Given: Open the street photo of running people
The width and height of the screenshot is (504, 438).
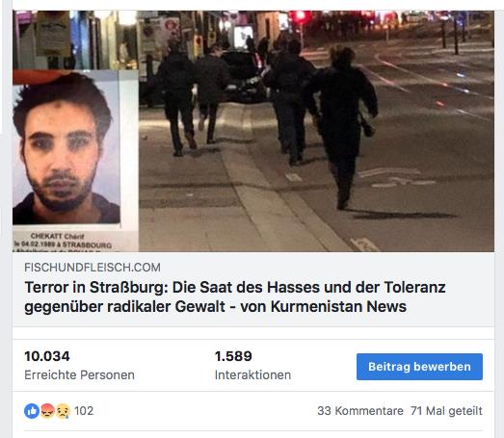Looking at the screenshot, I should click(316, 131).
